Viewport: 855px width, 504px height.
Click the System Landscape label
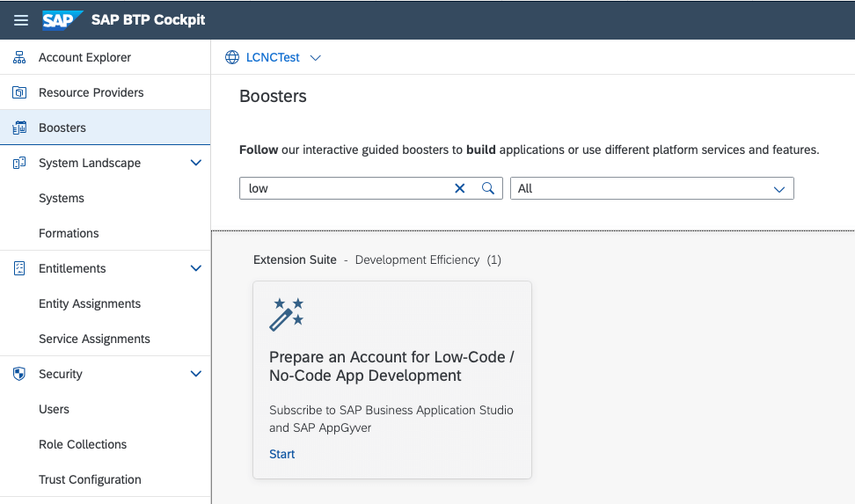pyautogui.click(x=90, y=163)
